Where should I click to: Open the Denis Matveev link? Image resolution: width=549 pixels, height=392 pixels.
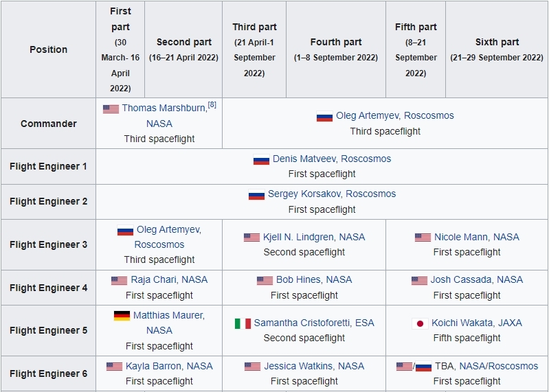pos(304,159)
